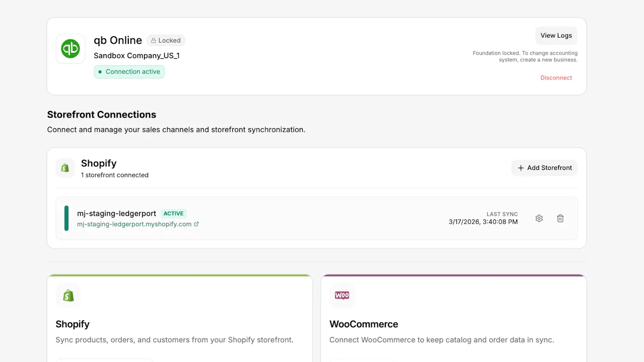Click the 'Connect and manage your sales channels' subtitle
Screen dimensions: 644x362
point(176,130)
